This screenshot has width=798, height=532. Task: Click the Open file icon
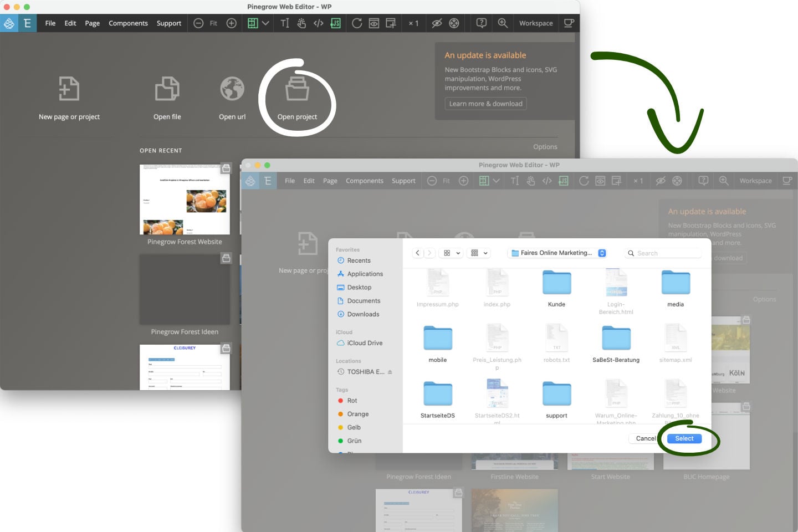pos(167,89)
